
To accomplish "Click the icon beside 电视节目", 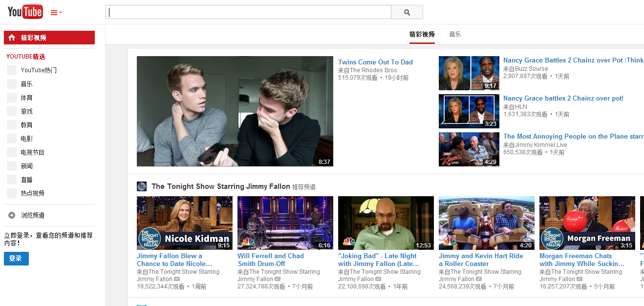I will 12,152.
